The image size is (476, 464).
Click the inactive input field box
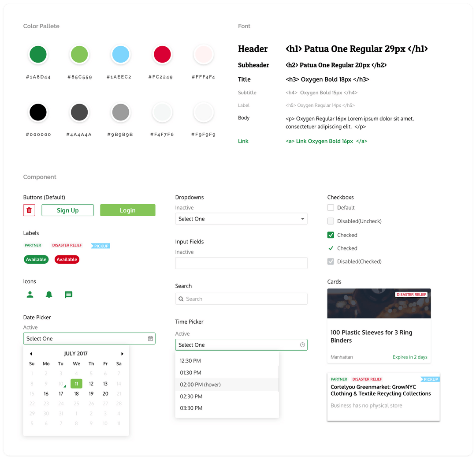pos(242,263)
